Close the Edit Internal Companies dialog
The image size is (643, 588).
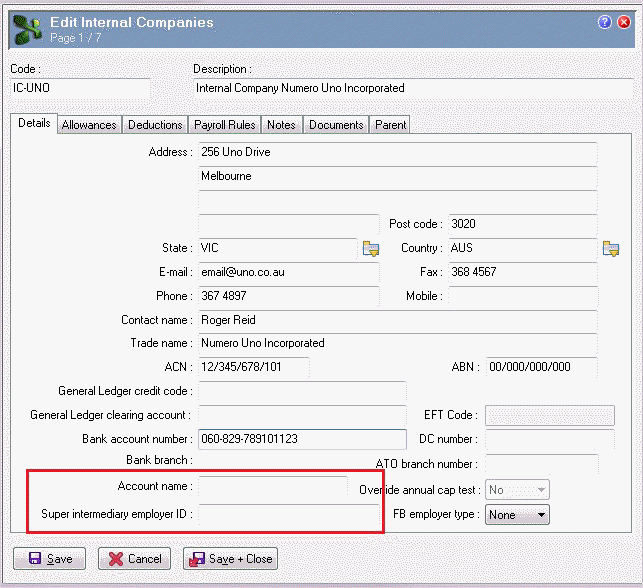click(x=624, y=22)
